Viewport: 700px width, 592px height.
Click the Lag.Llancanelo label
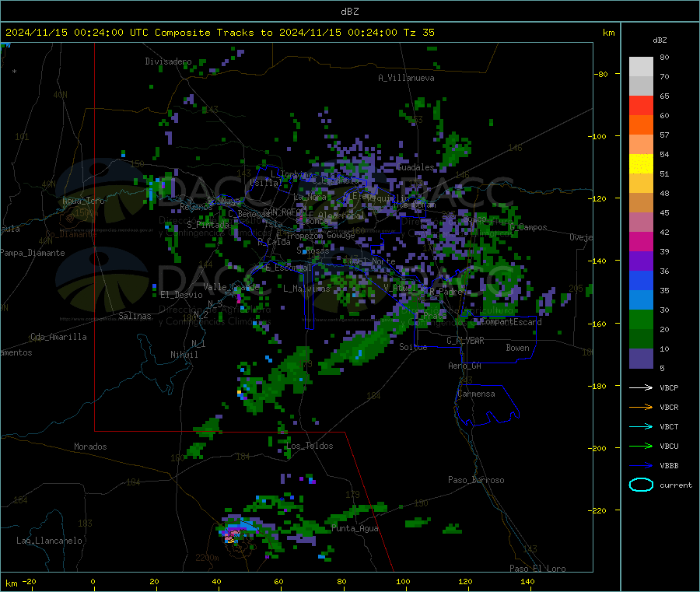[49, 541]
